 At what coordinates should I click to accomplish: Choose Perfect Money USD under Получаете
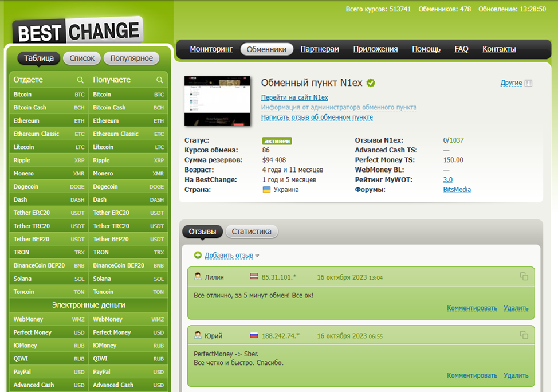click(x=128, y=332)
